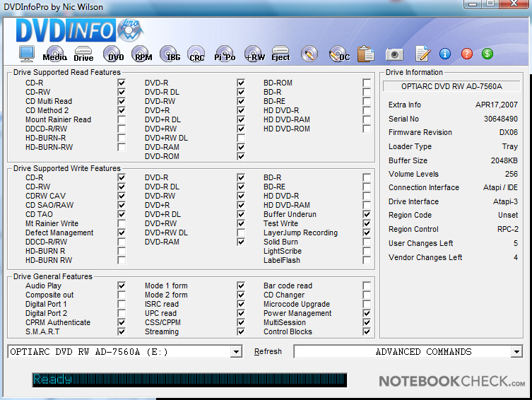
Task: Open the Media info toolbar icon
Action: [x=55, y=54]
